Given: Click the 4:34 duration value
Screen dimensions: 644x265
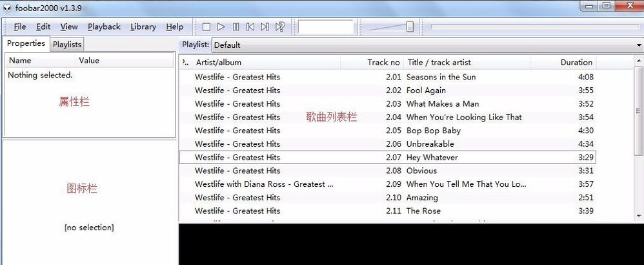Looking at the screenshot, I should click(586, 144).
